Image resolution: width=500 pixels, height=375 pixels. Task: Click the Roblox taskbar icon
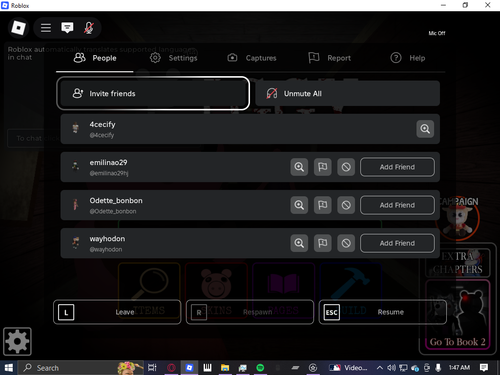(189, 368)
